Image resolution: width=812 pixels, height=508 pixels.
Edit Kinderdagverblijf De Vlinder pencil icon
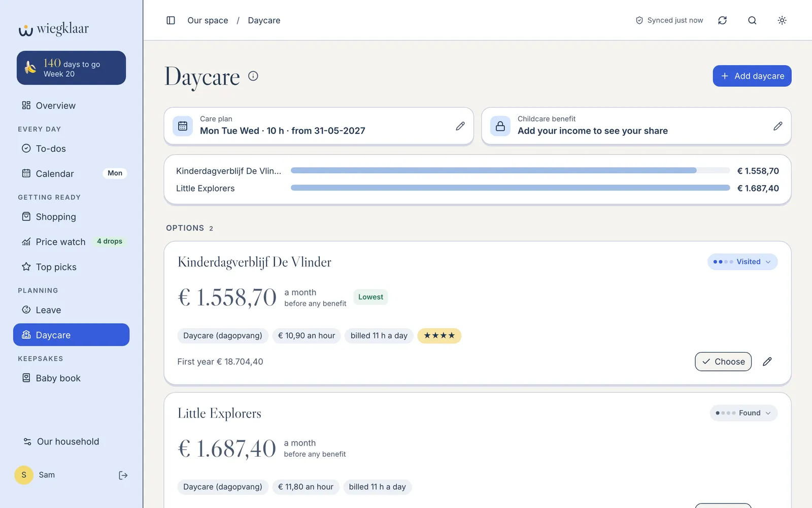(767, 362)
